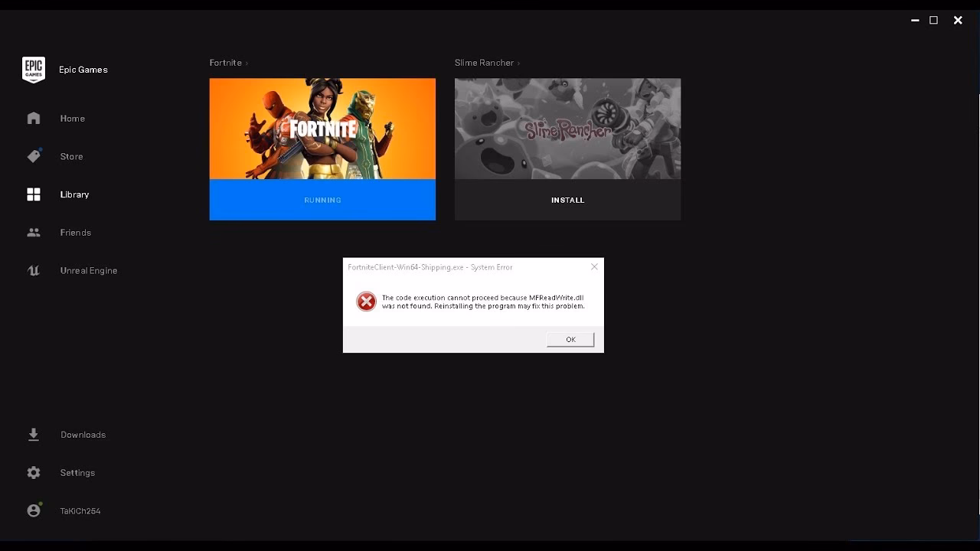Switch to Unreal Engine section
The width and height of the screenshot is (980, 551).
(89, 271)
